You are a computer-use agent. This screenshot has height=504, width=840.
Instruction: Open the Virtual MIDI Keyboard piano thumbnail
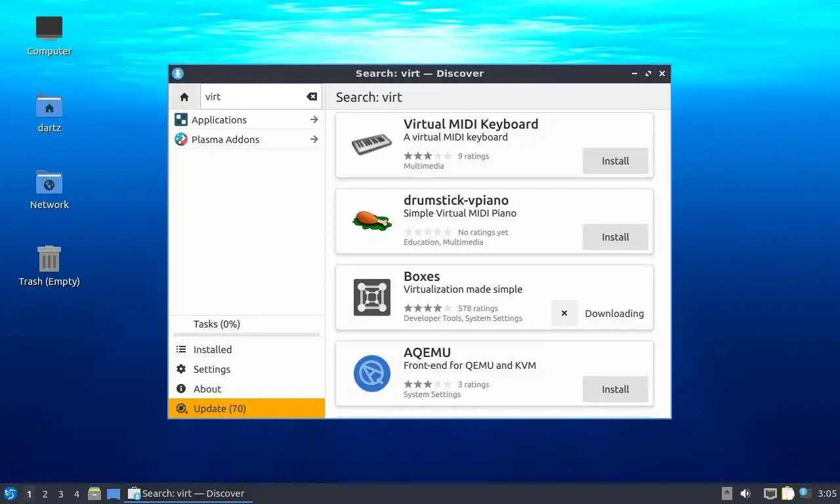click(x=371, y=144)
